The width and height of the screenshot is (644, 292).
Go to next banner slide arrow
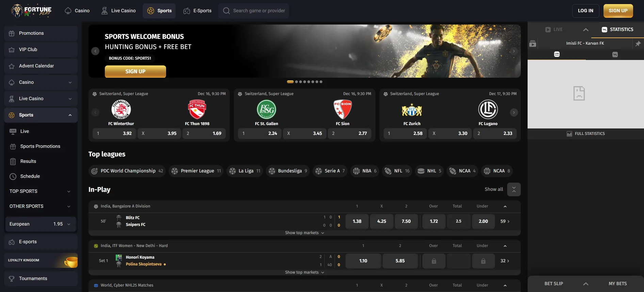coord(514,51)
